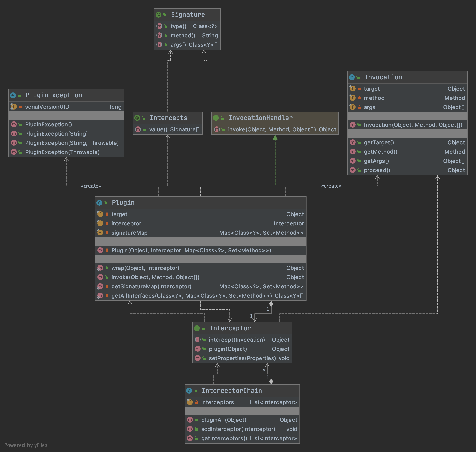
Task: Click the List<Interceptor> type of interceptors field
Action: coord(273,402)
